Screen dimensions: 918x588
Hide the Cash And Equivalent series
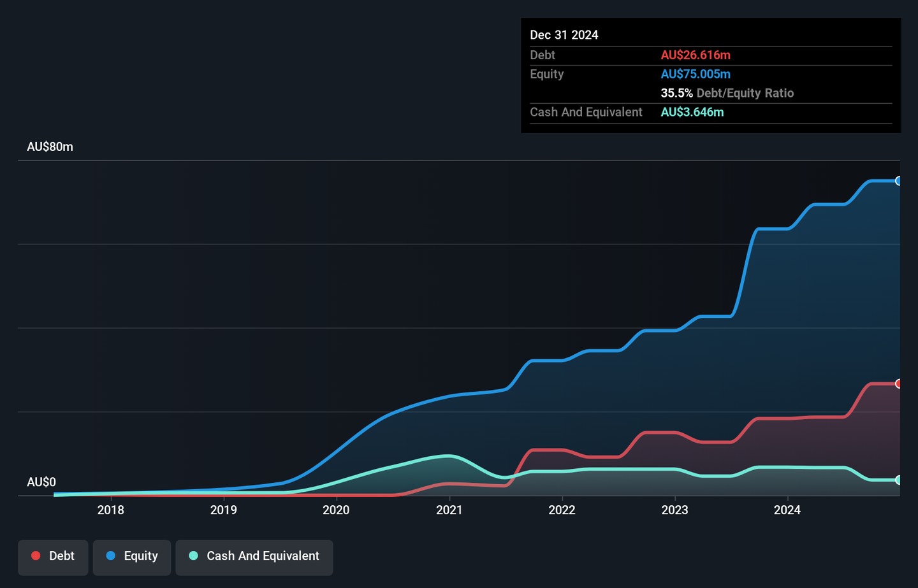point(254,557)
